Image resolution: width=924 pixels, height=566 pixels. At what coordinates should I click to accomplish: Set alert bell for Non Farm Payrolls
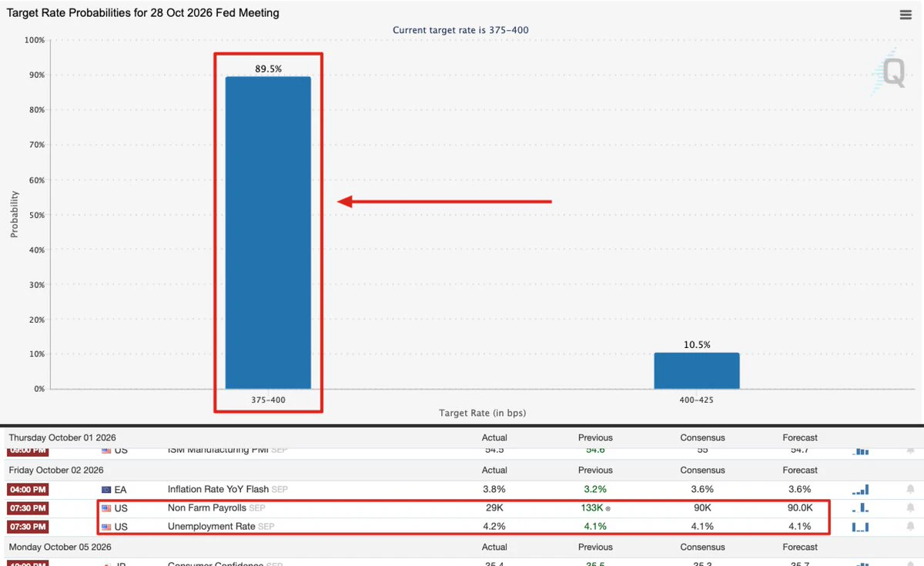910,508
